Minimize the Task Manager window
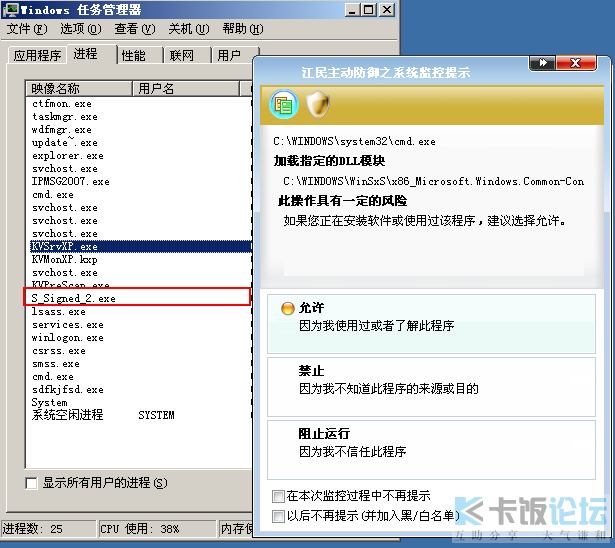This screenshot has width=615, height=548. 352,10
